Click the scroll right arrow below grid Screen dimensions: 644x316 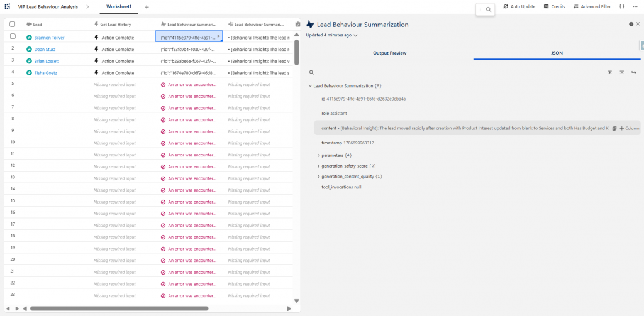click(289, 308)
